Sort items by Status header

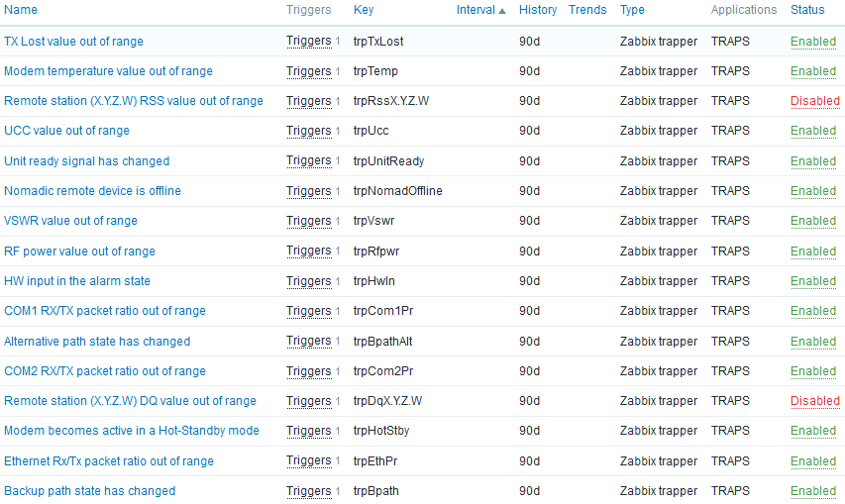(x=807, y=10)
